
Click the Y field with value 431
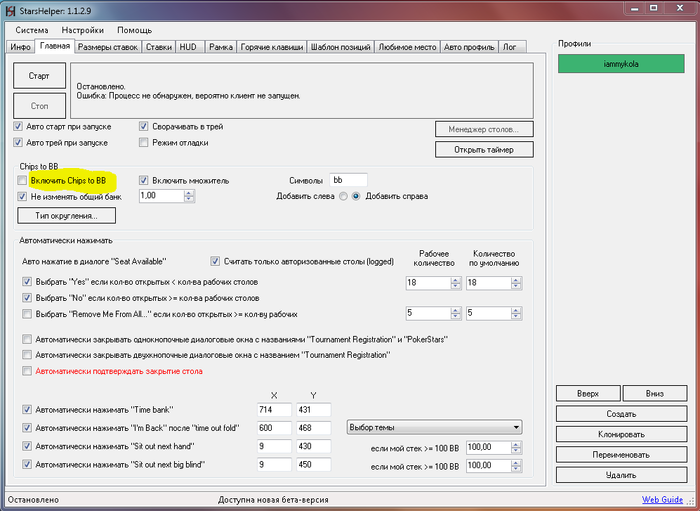(x=313, y=410)
